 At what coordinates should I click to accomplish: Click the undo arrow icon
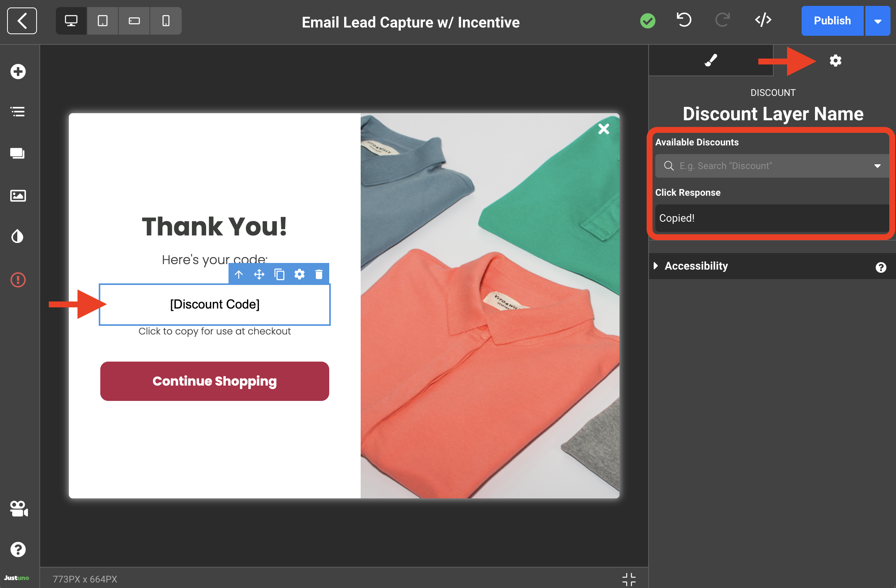point(684,20)
